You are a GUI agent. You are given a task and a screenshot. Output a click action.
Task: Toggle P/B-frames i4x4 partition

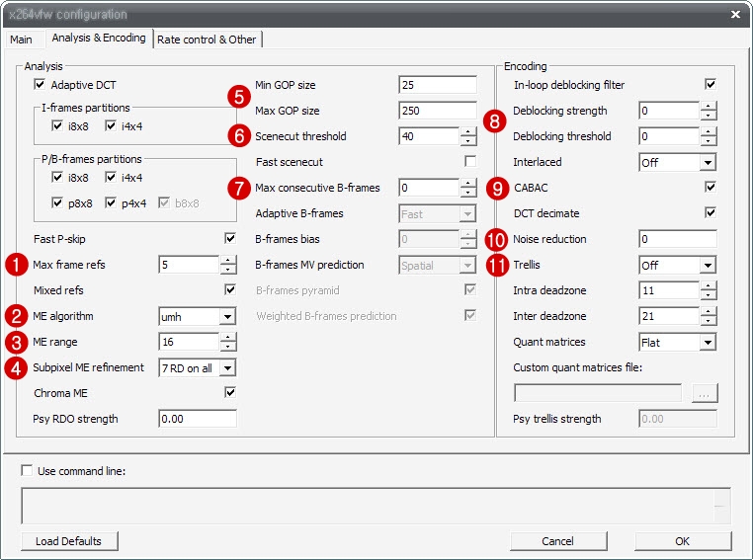(111, 177)
